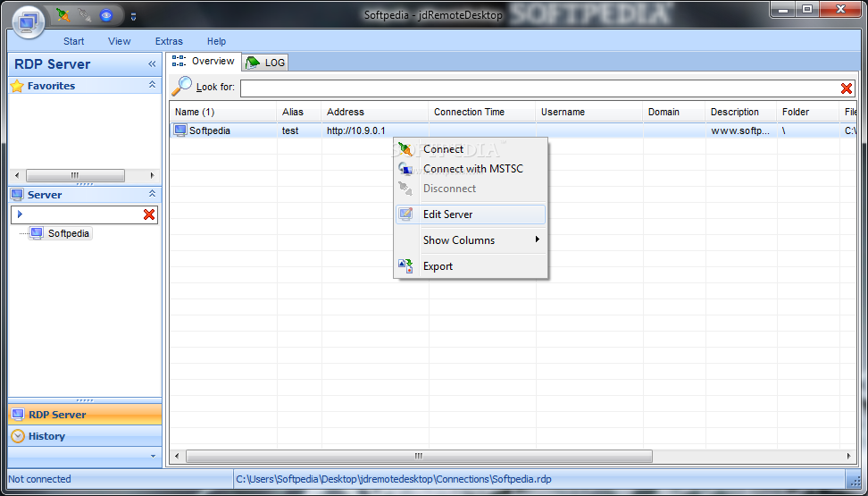Click the Export icon in context menu
868x496 pixels.
point(405,266)
